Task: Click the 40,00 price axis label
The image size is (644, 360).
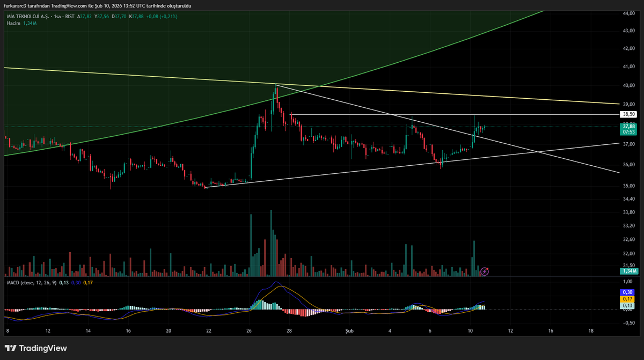Action: pyautogui.click(x=629, y=85)
